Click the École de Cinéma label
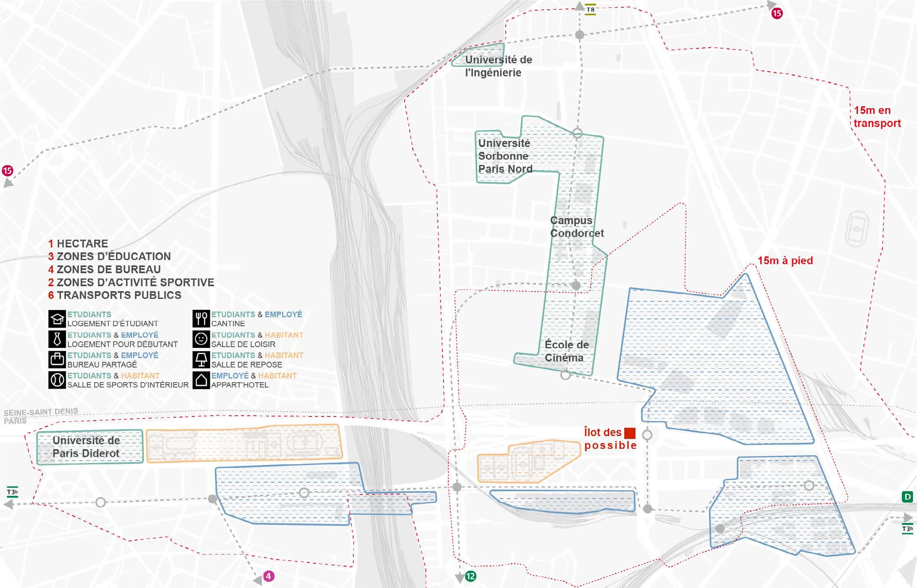This screenshot has height=588, width=917. click(x=567, y=351)
